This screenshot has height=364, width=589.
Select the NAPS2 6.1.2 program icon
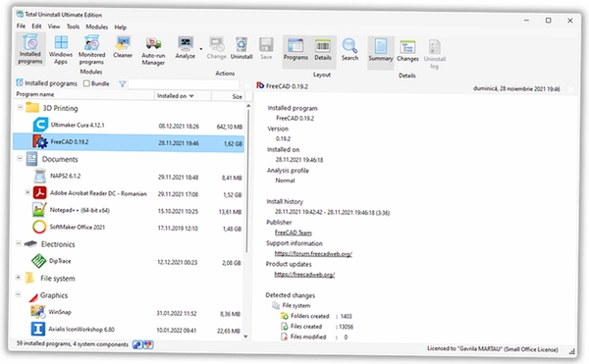coord(40,176)
